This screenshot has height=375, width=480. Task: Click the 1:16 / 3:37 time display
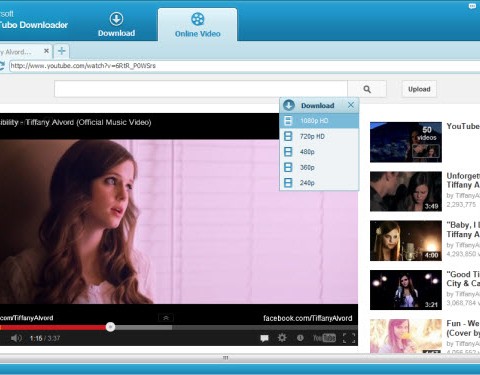click(45, 338)
